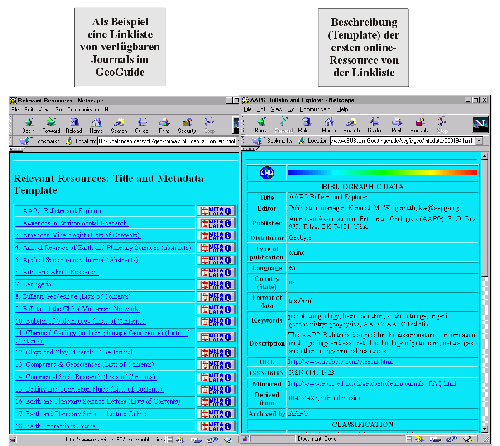The height and width of the screenshot is (446, 500).
Task: Click the Archived by link value
Action: click(x=298, y=414)
